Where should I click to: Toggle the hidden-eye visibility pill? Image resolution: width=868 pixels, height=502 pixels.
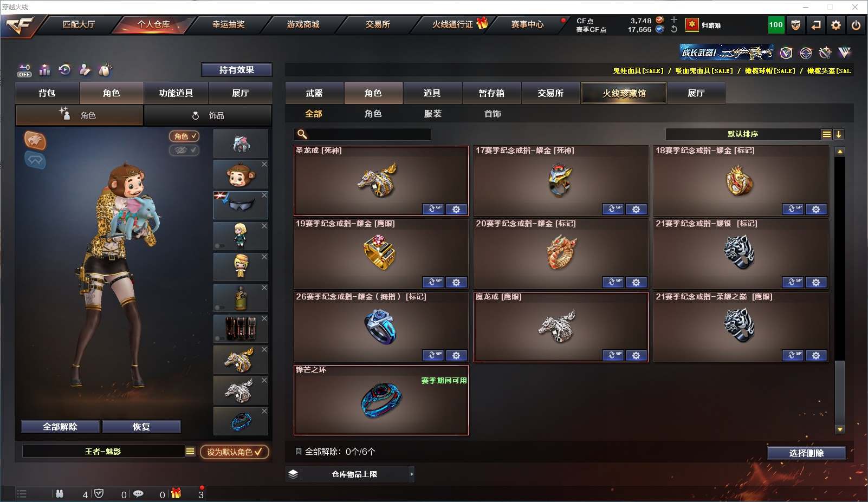[184, 150]
